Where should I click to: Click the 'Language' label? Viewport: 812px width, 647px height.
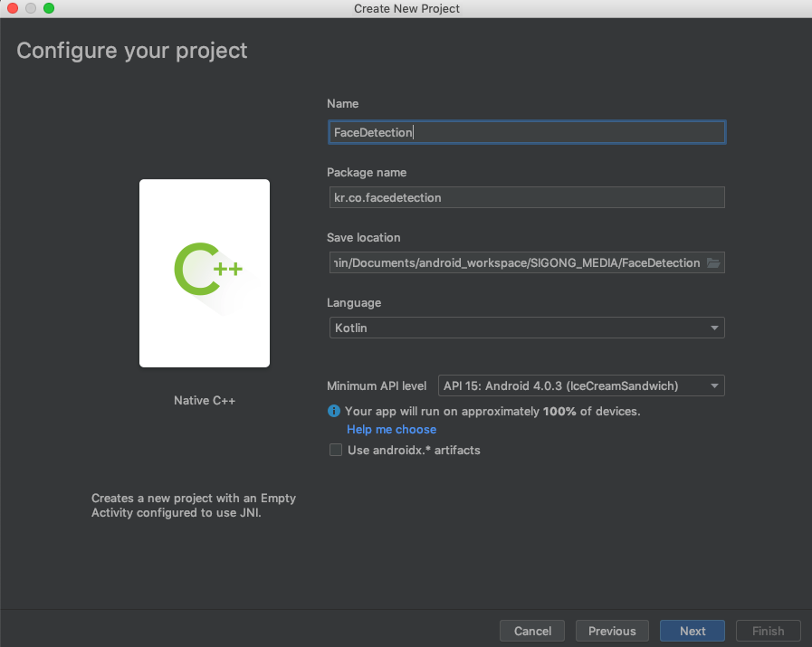tap(354, 303)
